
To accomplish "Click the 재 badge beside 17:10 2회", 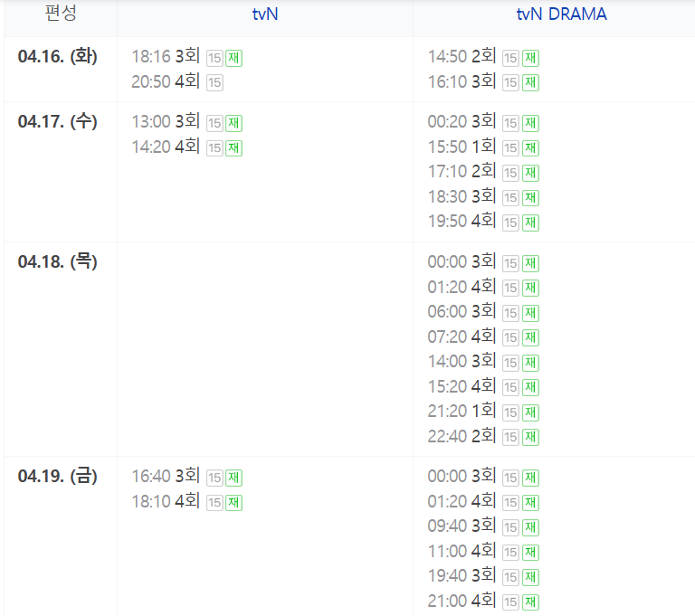I will [530, 173].
